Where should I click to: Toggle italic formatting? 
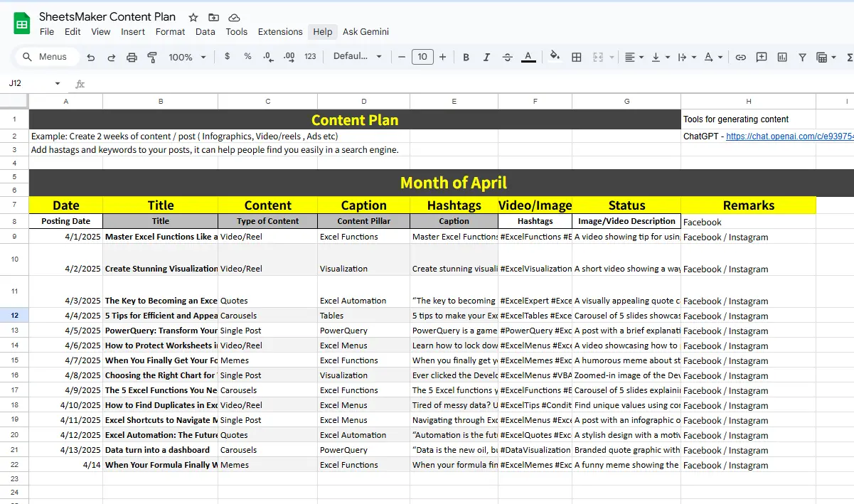coord(486,57)
